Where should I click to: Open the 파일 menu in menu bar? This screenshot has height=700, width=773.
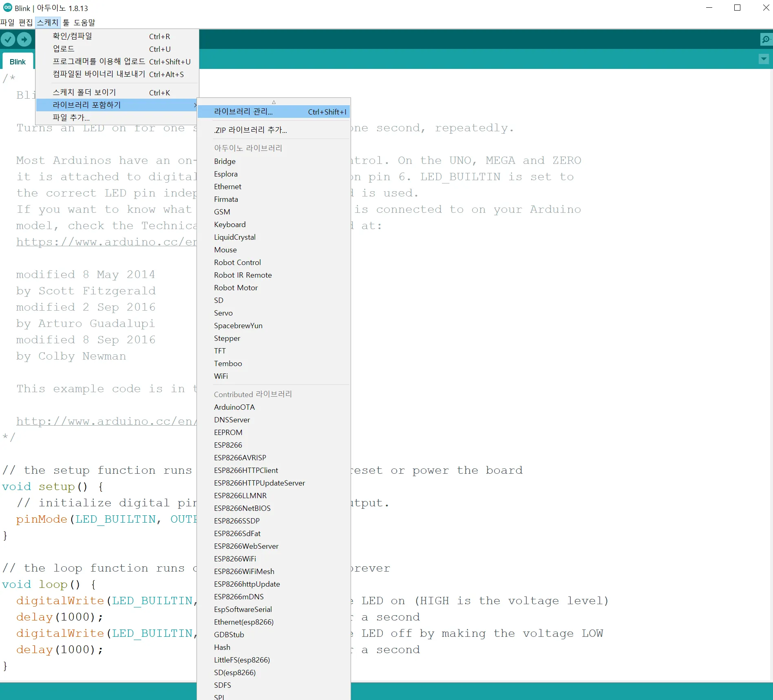pos(7,22)
